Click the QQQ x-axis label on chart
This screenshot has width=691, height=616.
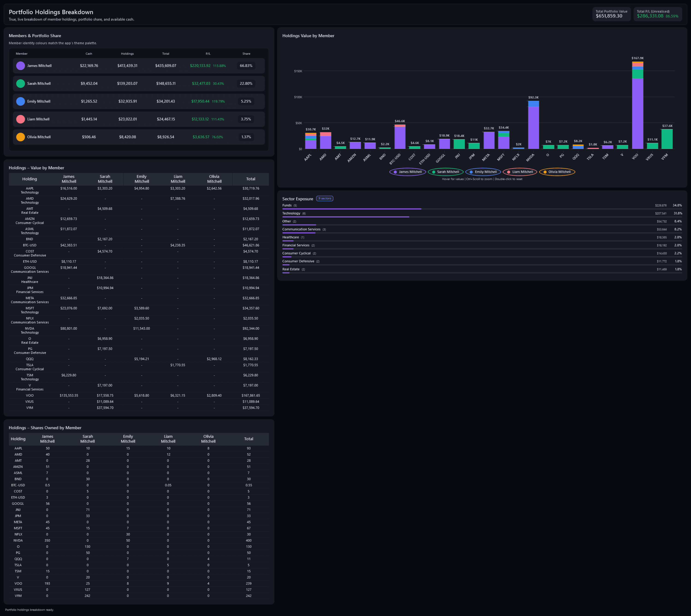click(575, 157)
